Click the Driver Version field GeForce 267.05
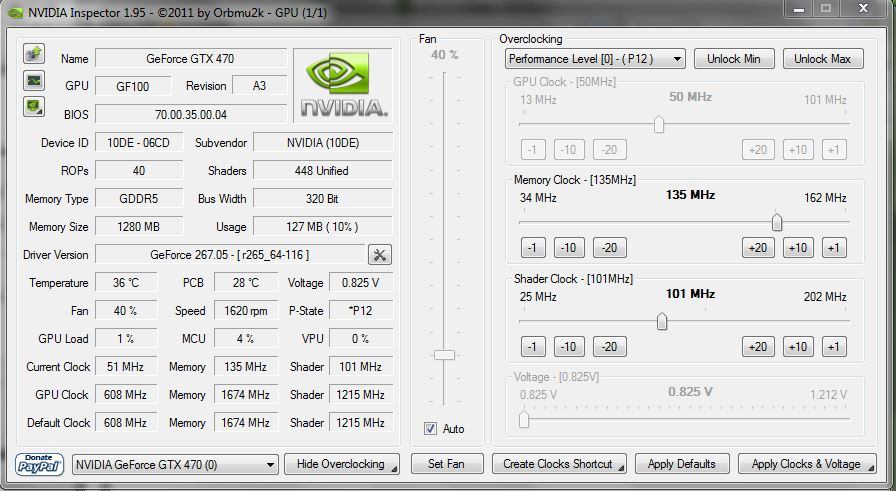 click(230, 255)
